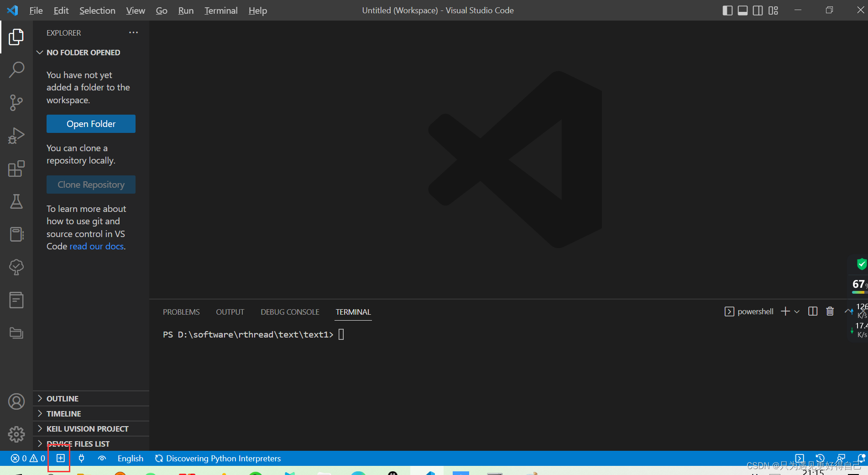Click the Open Folder button
This screenshot has height=475, width=868.
click(91, 124)
